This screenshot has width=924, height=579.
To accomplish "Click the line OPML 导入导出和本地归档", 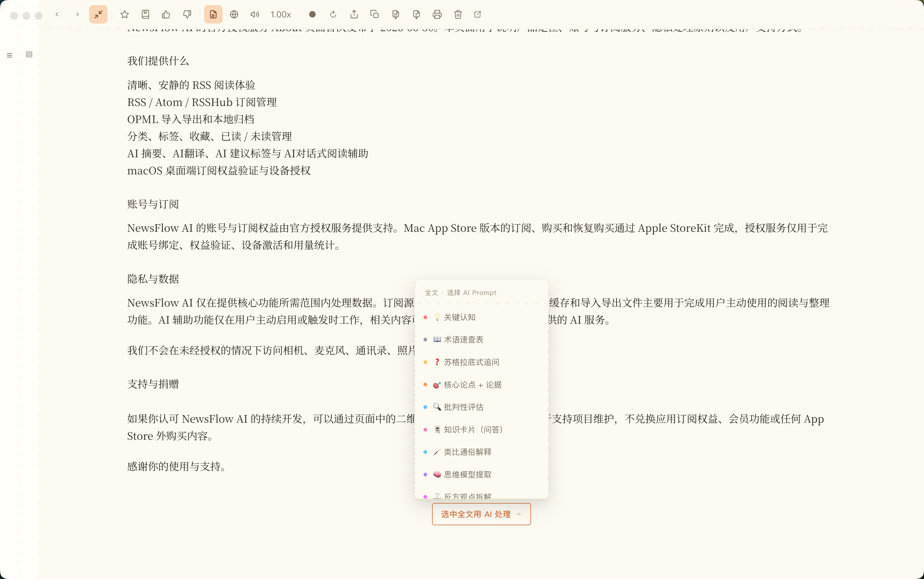I will [191, 119].
